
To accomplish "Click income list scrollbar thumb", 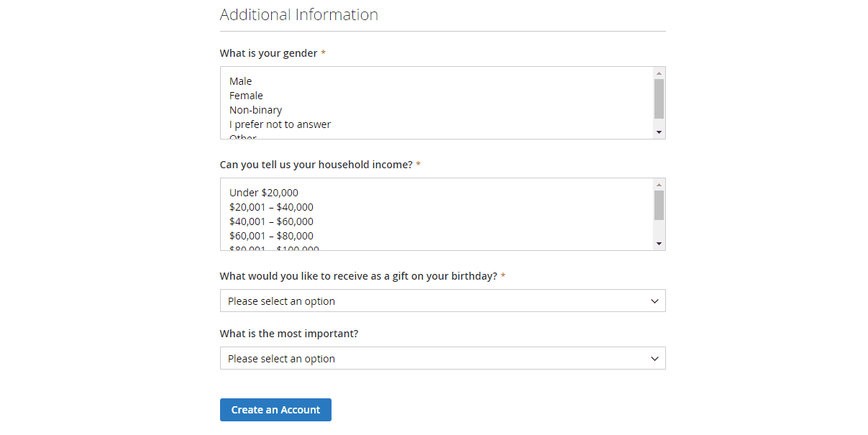I will [x=659, y=205].
